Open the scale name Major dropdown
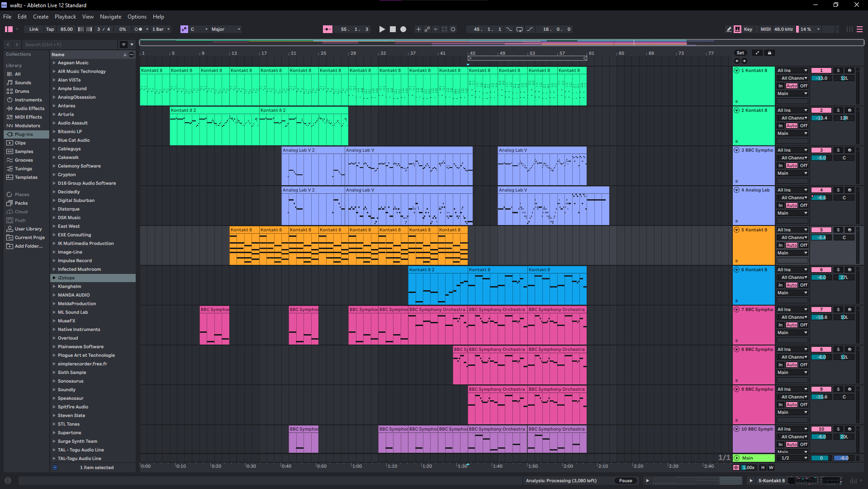 click(x=225, y=29)
